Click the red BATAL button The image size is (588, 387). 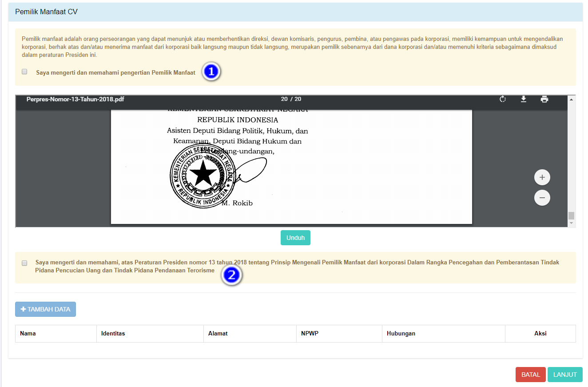click(530, 375)
